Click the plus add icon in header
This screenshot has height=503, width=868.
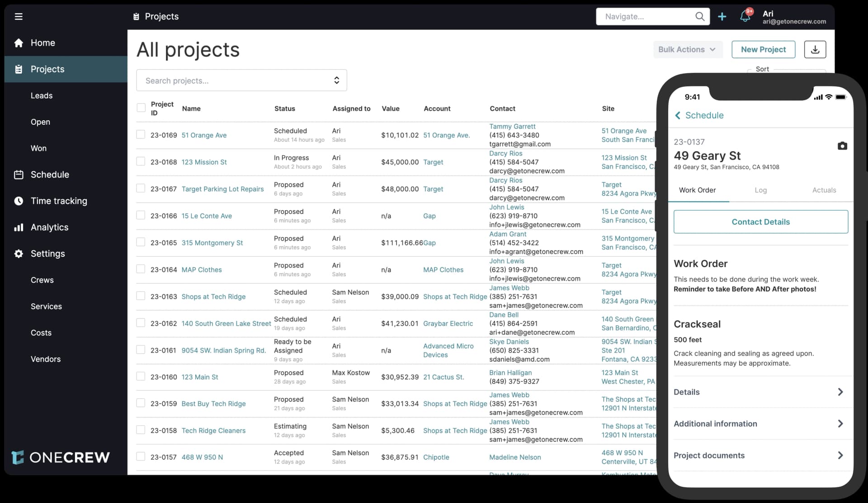point(722,17)
